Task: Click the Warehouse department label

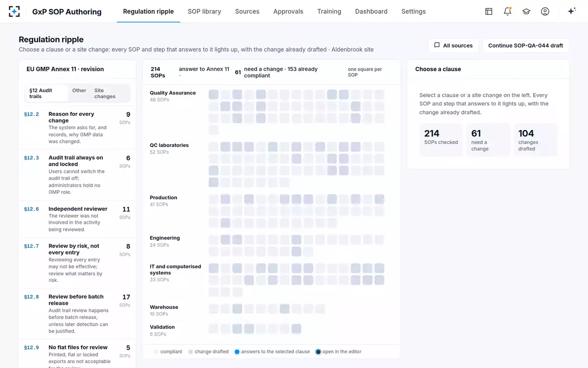Action: tap(164, 307)
